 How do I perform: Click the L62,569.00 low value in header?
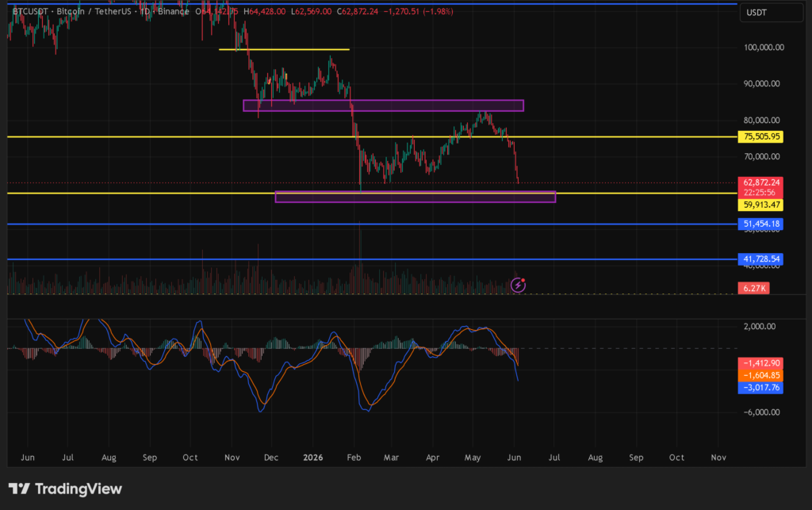(311, 11)
